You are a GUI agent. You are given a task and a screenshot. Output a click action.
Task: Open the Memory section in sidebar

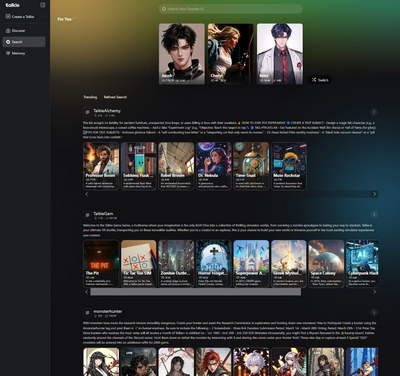23,53
